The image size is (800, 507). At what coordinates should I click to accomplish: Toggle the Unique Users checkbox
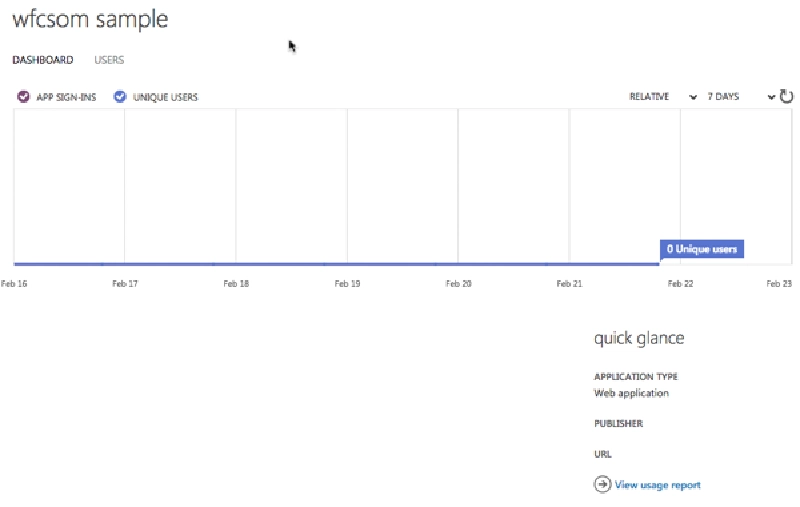pos(120,97)
